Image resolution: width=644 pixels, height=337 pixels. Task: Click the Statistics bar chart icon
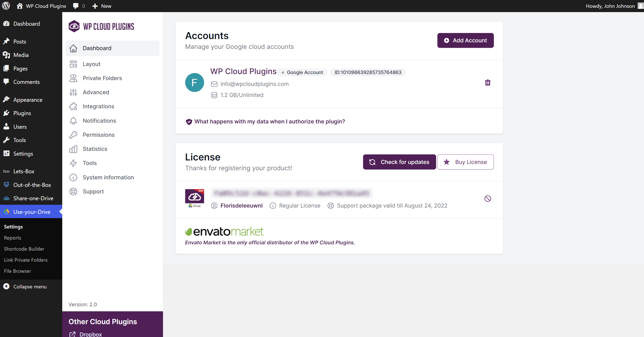coord(73,149)
